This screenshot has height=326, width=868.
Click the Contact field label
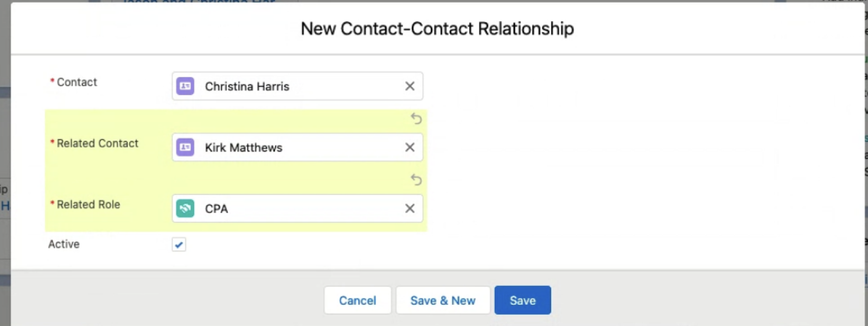76,82
